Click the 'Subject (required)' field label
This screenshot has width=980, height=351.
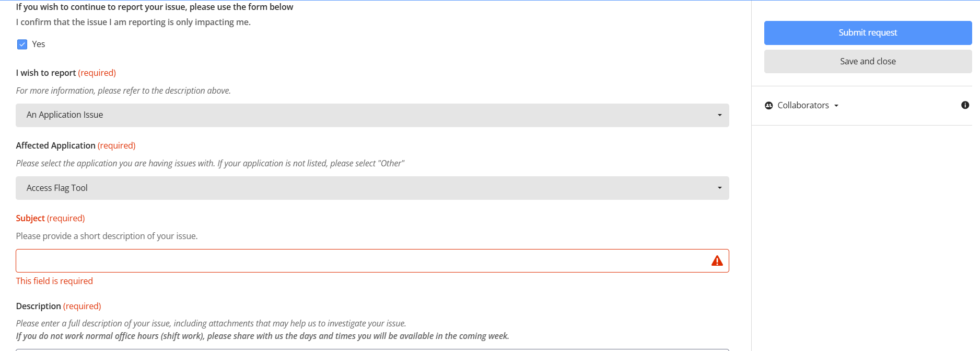pyautogui.click(x=50, y=218)
